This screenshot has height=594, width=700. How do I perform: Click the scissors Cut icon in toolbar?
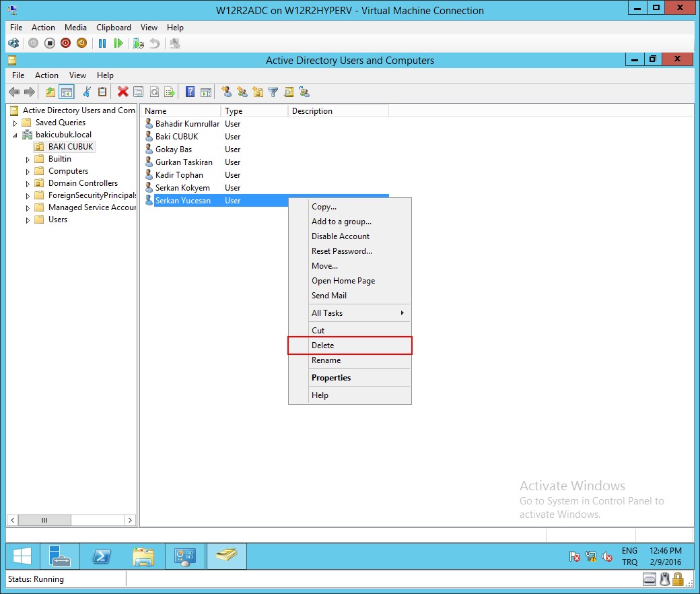[x=87, y=92]
